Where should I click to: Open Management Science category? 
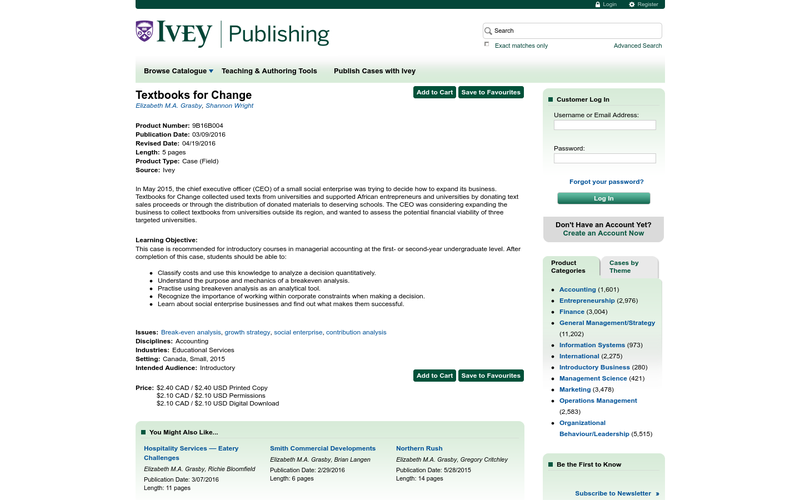[x=593, y=379]
